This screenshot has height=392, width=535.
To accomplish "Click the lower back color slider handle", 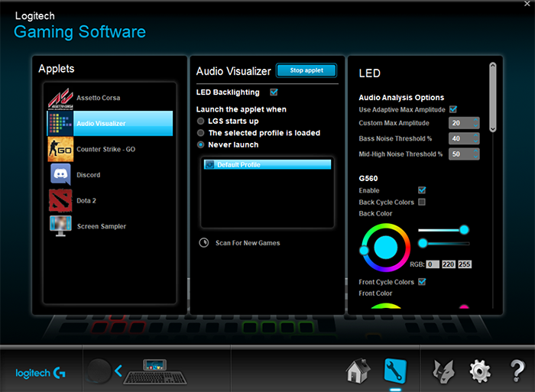I will [423, 243].
